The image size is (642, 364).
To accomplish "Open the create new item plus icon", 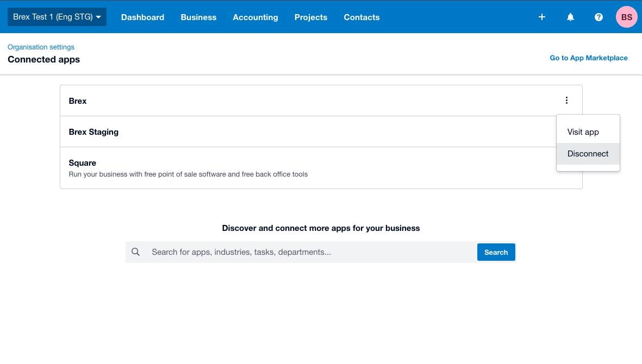I will click(541, 17).
